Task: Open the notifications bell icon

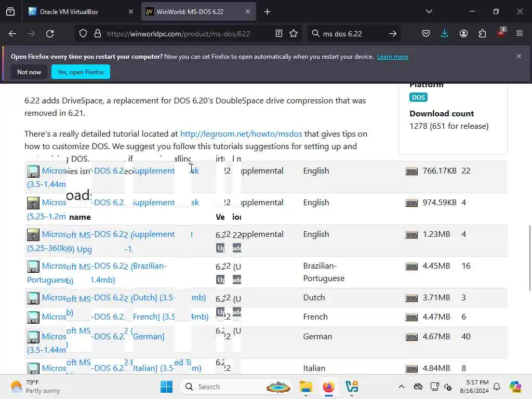Action: [x=497, y=387]
